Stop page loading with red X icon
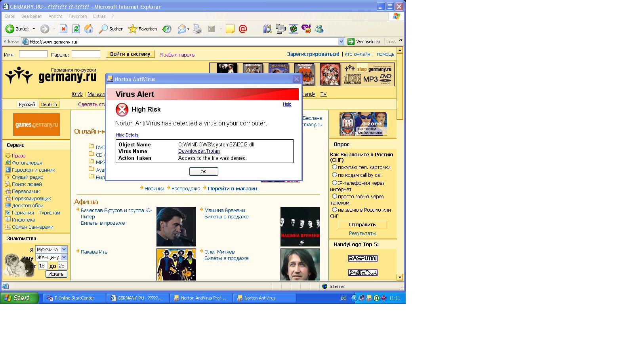Image resolution: width=618 pixels, height=364 pixels. [63, 29]
